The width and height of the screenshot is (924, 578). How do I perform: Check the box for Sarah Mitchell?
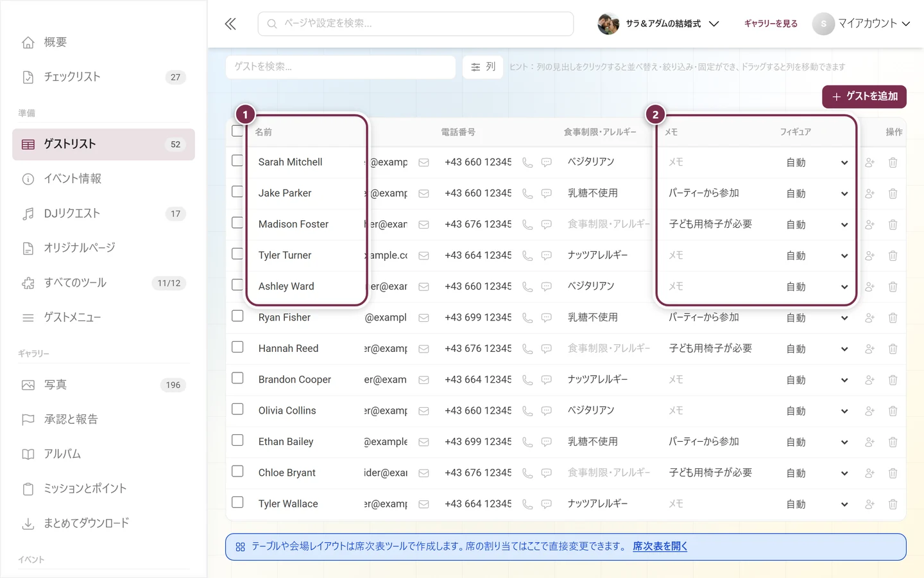237,161
